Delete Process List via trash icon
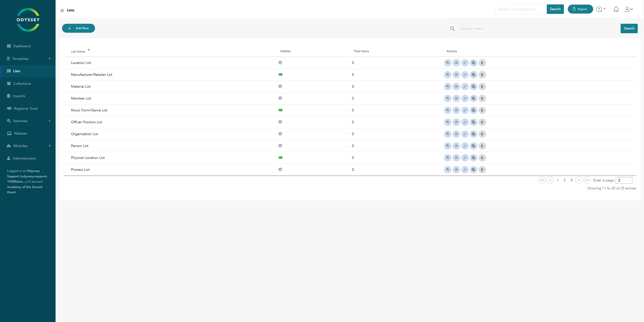Viewport: 644px width, 322px height. tap(482, 170)
